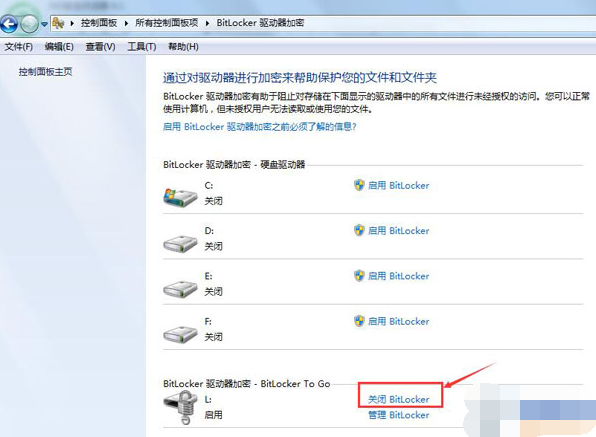Open the 查看(V) menu
596x437 pixels.
pyautogui.click(x=100, y=47)
